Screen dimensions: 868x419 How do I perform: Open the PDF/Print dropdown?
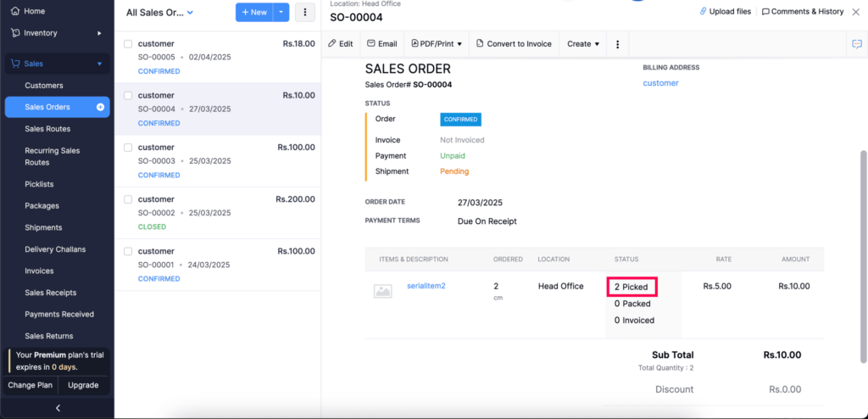click(437, 44)
